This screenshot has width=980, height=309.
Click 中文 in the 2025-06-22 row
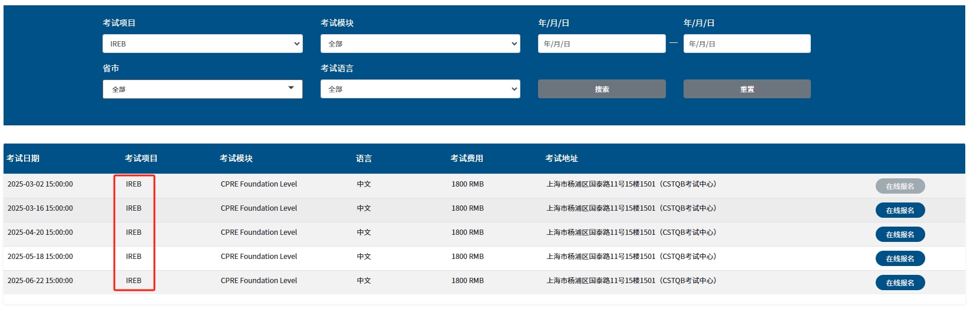click(x=364, y=281)
